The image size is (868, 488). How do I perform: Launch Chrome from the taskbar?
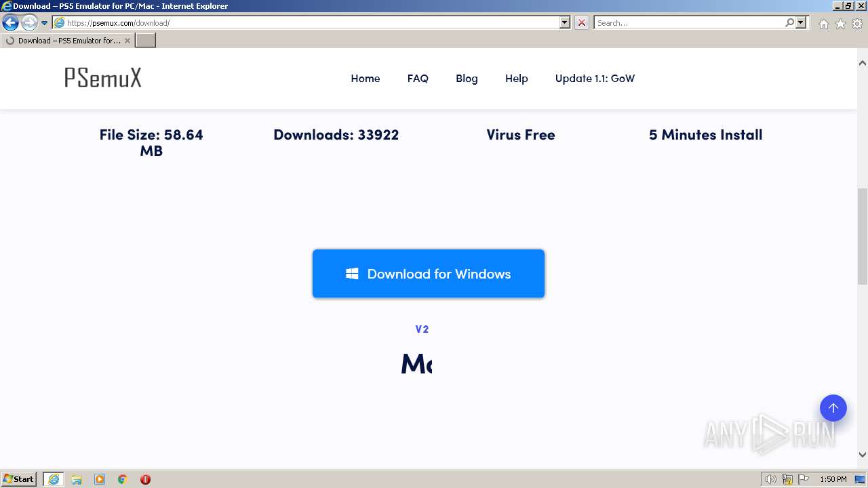(123, 479)
